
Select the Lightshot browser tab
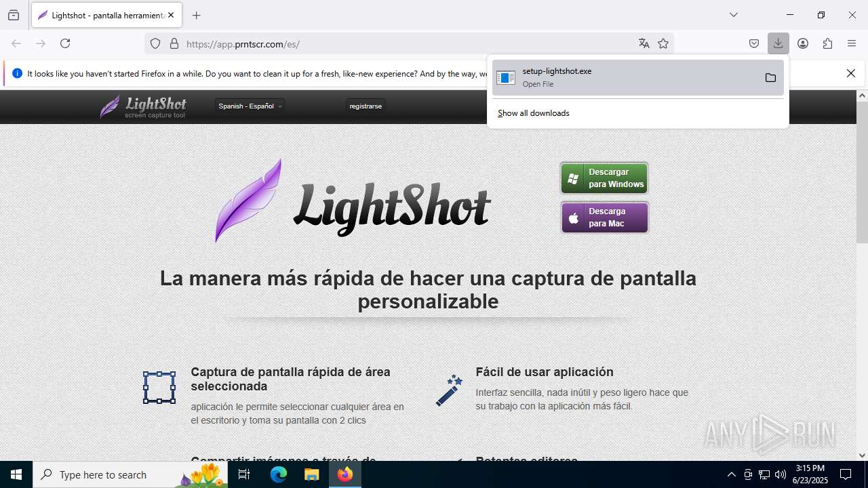(106, 15)
